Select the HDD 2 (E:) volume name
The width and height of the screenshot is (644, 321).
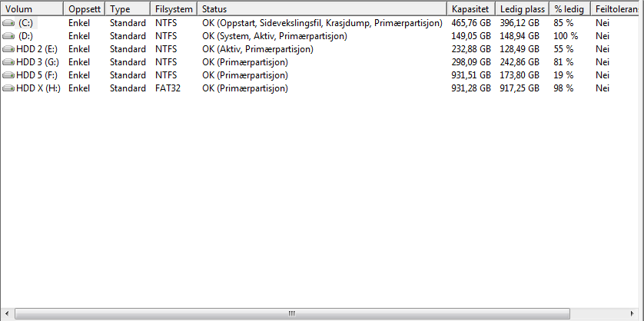coord(37,49)
